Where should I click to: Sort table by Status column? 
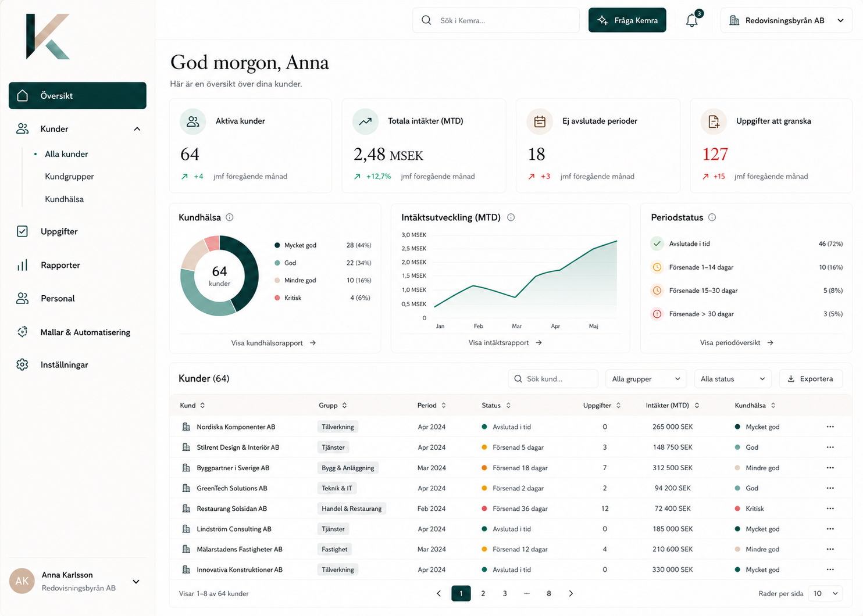click(496, 406)
